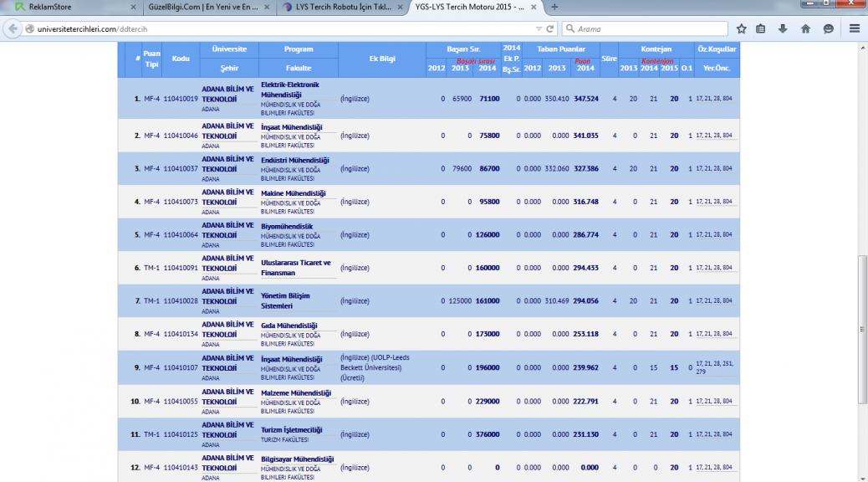
Task: Open the Downloads arrow icon
Action: (783, 28)
